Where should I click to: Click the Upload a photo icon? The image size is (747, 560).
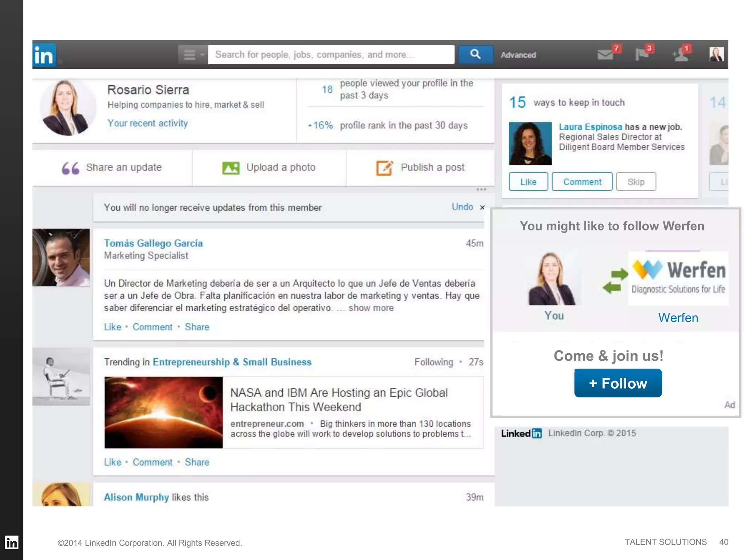point(231,168)
